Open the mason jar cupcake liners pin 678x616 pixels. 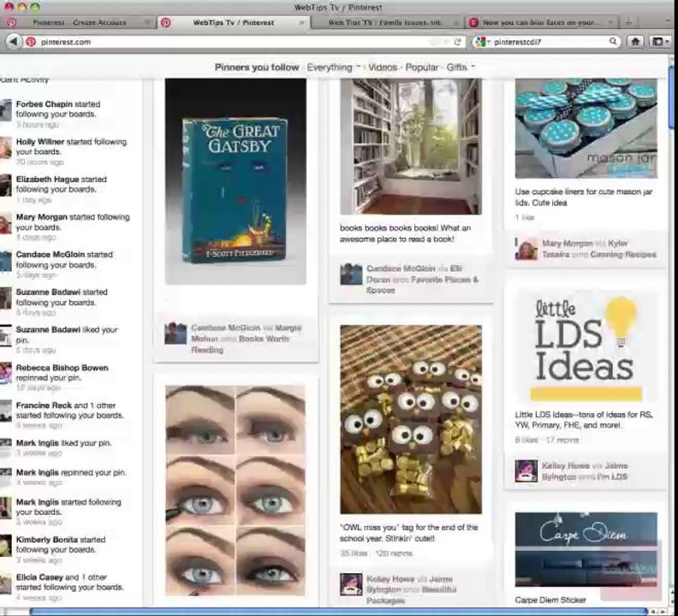pyautogui.click(x=586, y=128)
